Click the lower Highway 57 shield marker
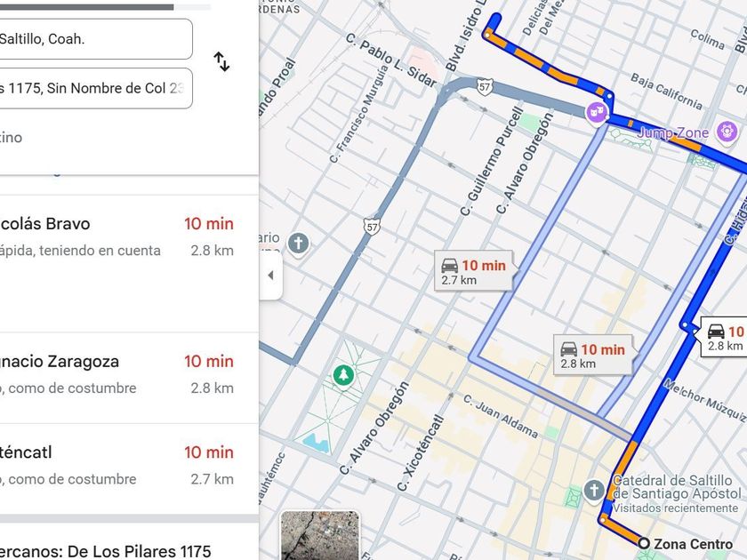747x560 pixels. (372, 227)
